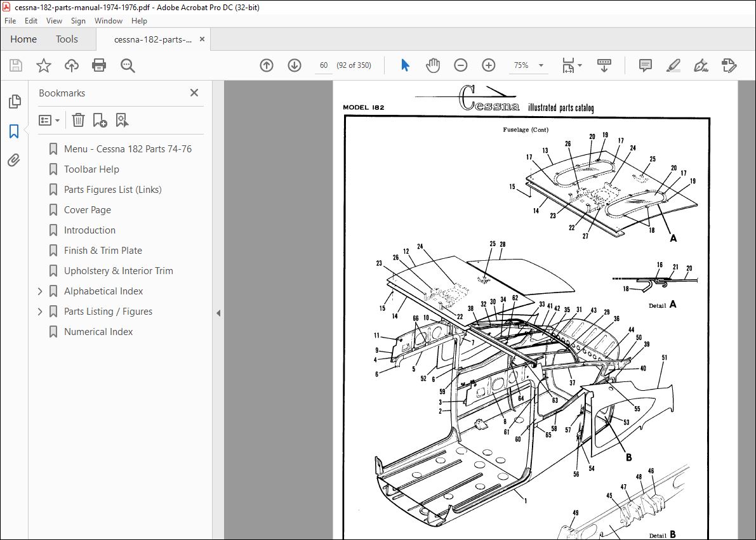Switch to the Tools tab
Screen dimensions: 756x540
(x=67, y=39)
